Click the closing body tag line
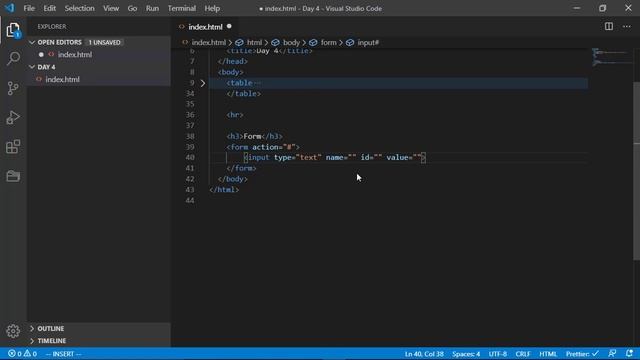This screenshot has height=360, width=640. click(x=233, y=179)
